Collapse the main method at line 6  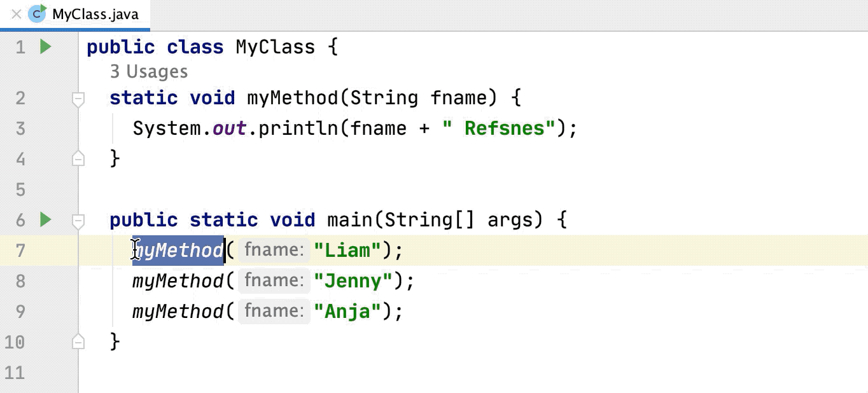(78, 221)
